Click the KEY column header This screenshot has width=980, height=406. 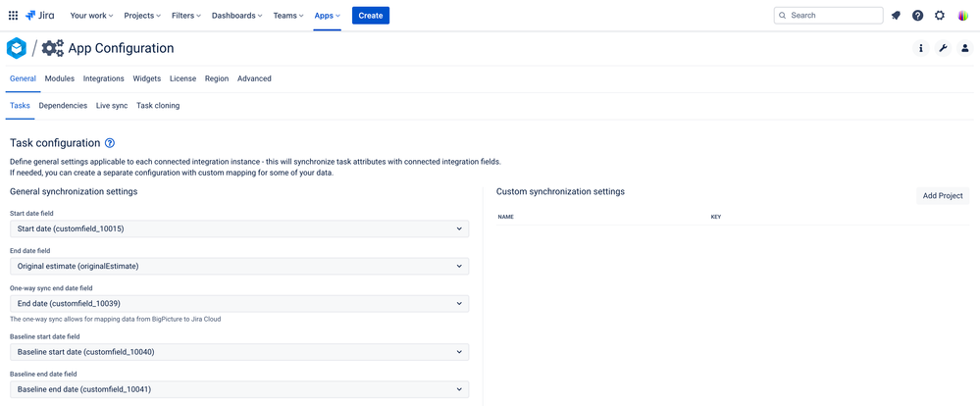tap(716, 217)
